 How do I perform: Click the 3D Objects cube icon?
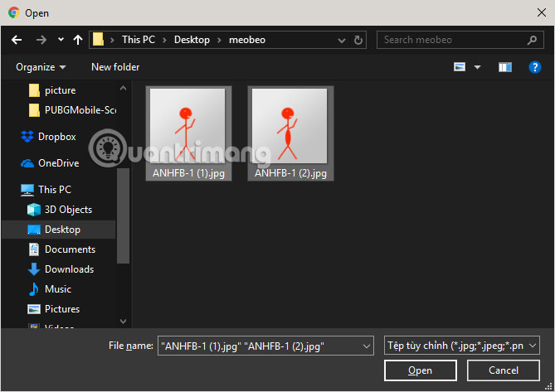point(34,210)
